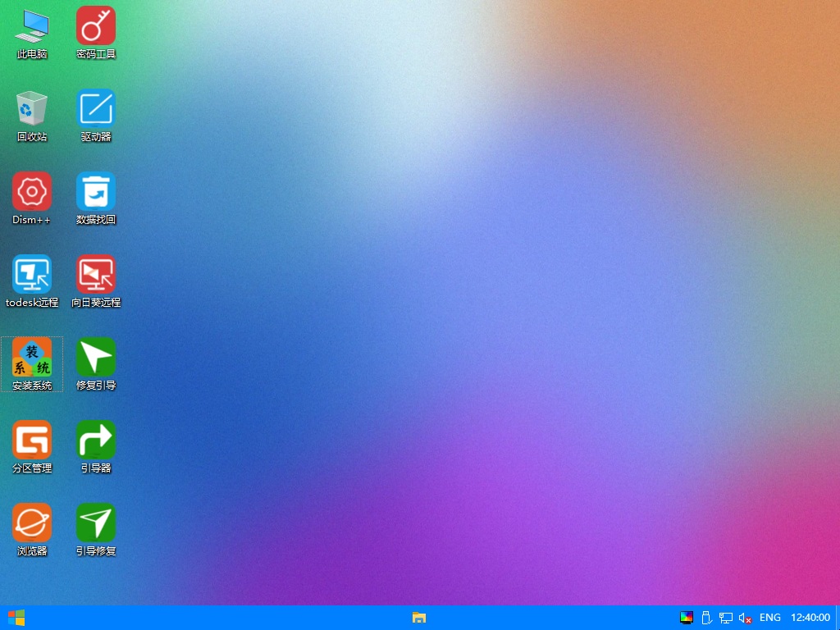
Task: Select the 数据找回 data recovery icon
Action: pos(96,192)
